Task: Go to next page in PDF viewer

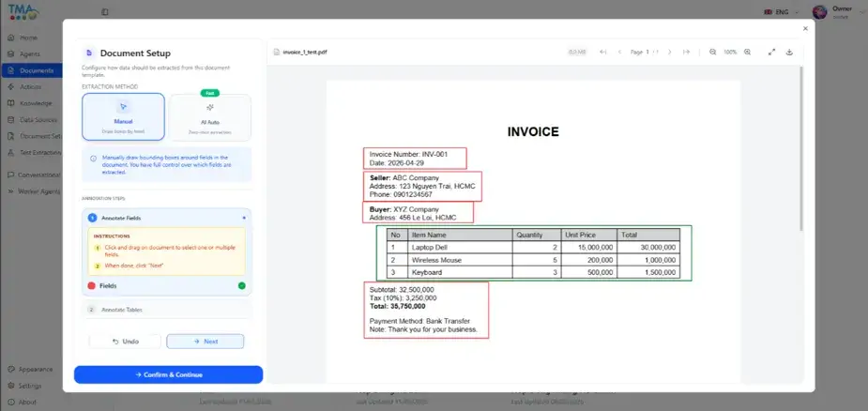Action: coord(669,52)
